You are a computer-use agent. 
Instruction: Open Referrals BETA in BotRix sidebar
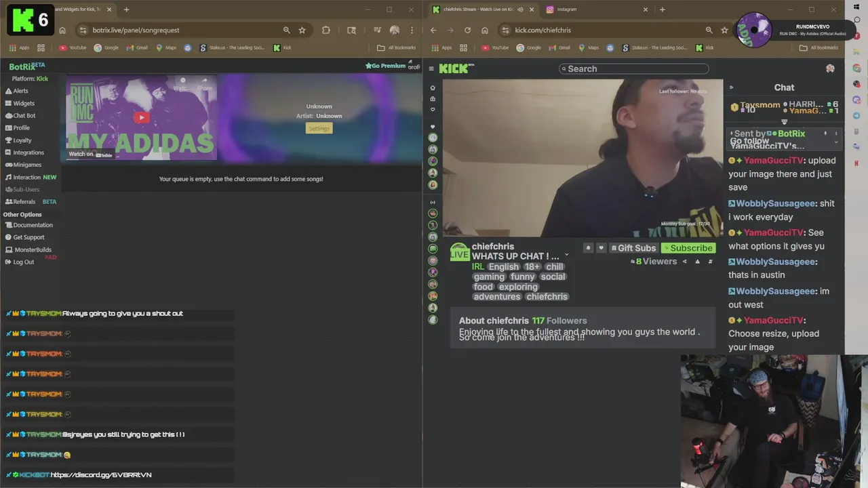pos(31,201)
